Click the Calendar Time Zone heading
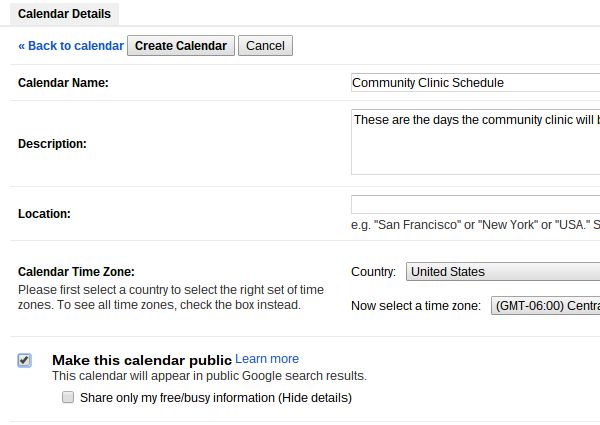The image size is (600, 425). pos(76,272)
